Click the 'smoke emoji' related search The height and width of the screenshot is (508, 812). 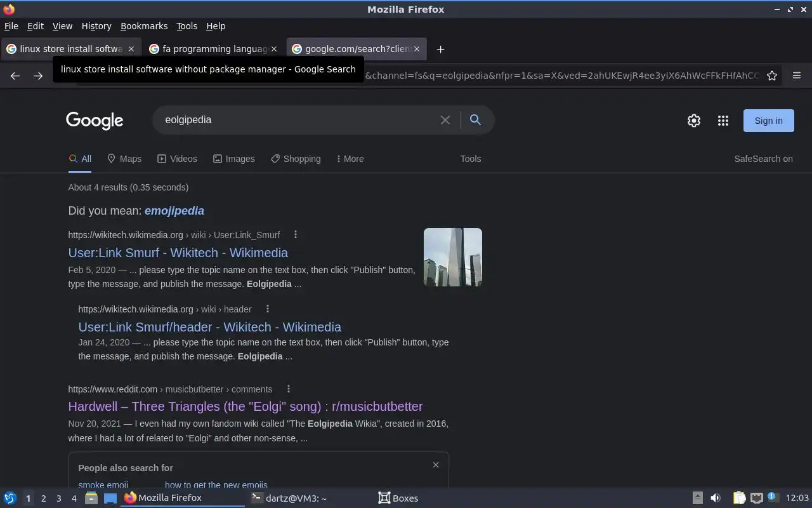click(x=103, y=485)
